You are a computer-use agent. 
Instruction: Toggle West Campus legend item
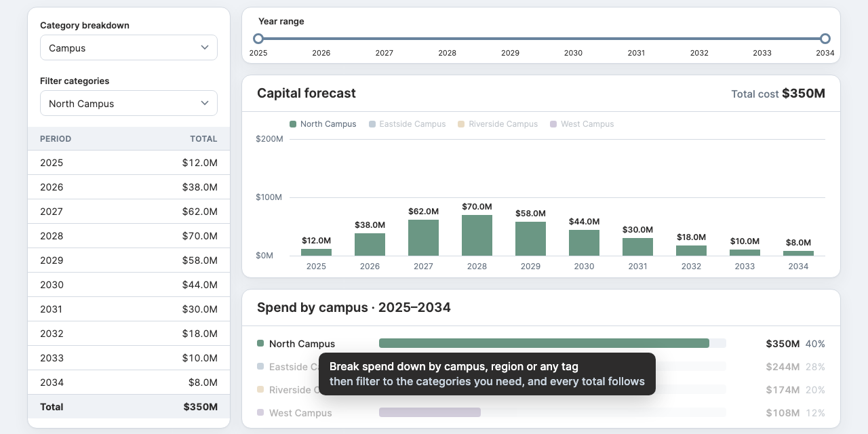[x=582, y=124]
